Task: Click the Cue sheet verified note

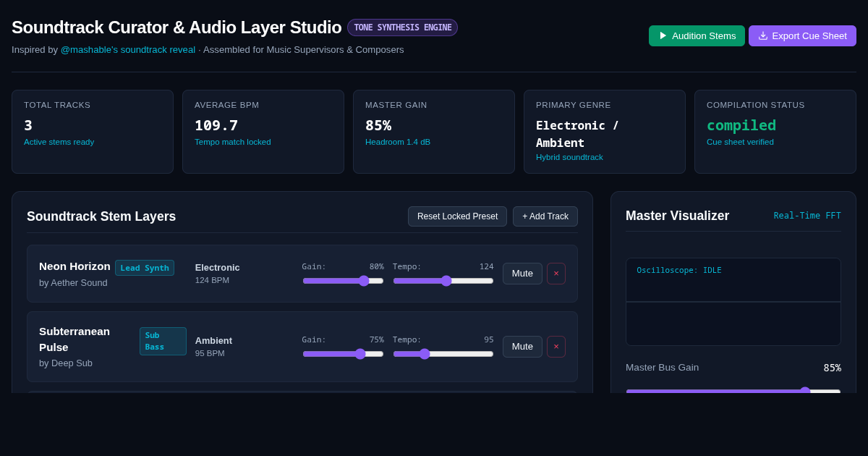Action: click(x=740, y=142)
